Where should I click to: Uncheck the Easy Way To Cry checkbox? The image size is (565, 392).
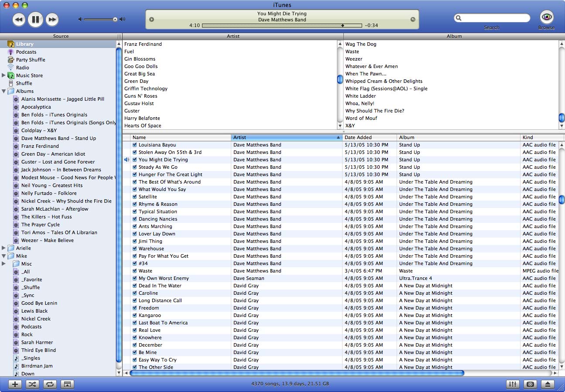point(135,360)
